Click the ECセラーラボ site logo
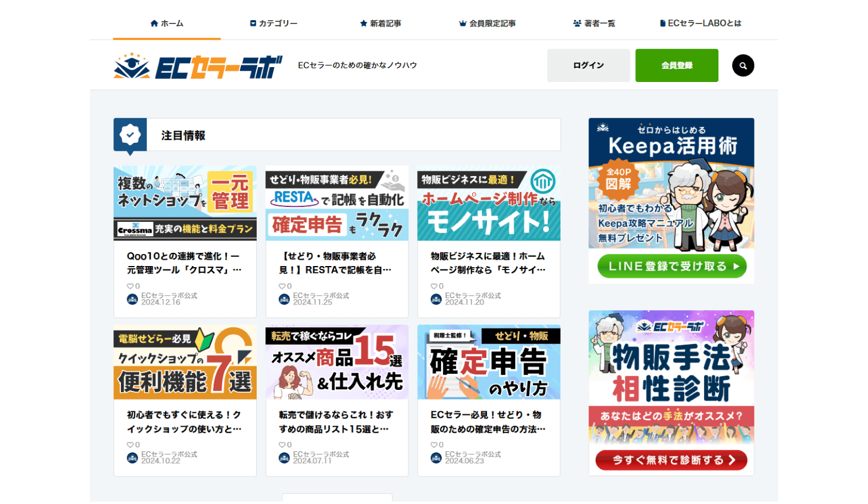Image resolution: width=868 pixels, height=504 pixels. pyautogui.click(x=198, y=67)
